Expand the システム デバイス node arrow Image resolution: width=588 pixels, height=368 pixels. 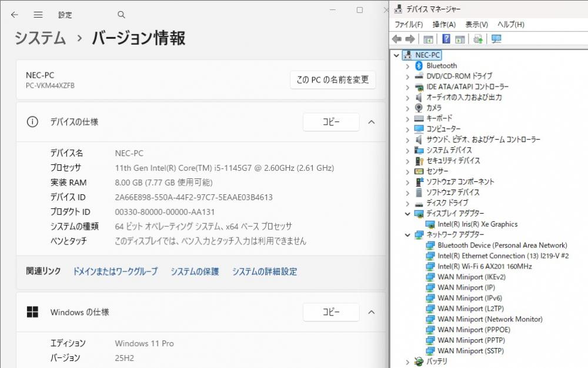[x=407, y=151]
